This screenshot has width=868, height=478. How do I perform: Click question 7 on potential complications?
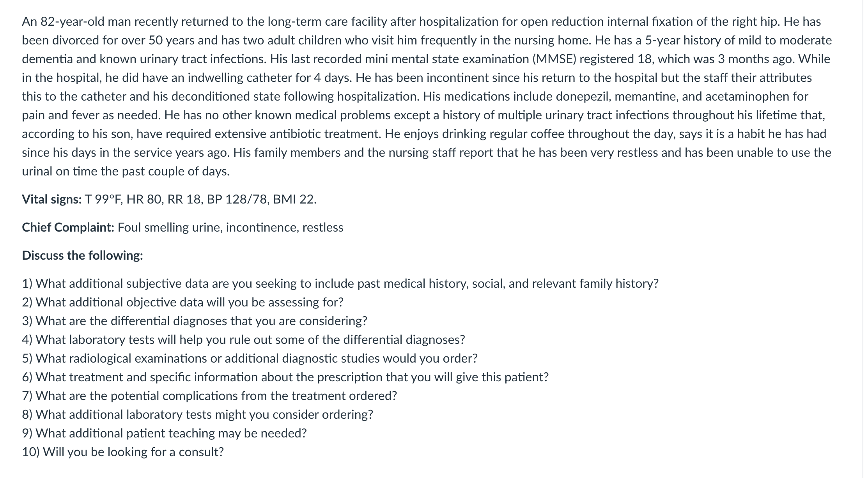pyautogui.click(x=209, y=396)
